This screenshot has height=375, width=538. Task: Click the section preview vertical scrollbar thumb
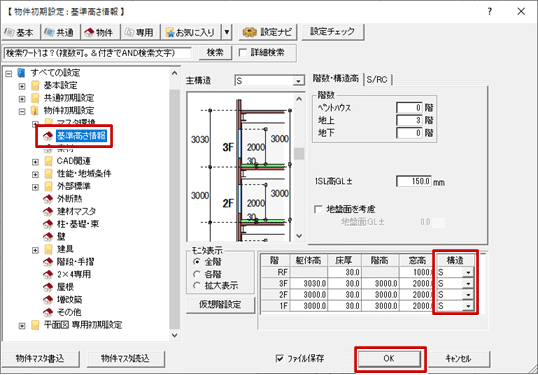coord(299,153)
